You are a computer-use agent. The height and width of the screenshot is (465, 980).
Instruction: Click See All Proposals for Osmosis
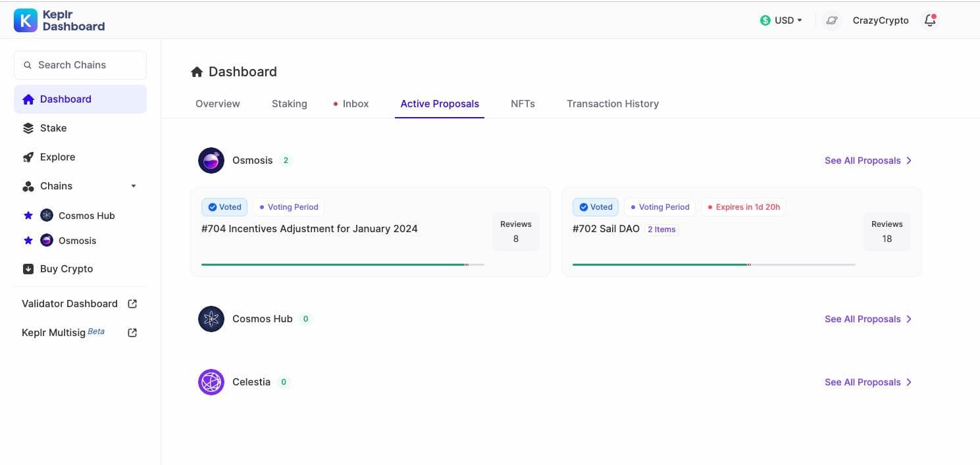click(867, 160)
